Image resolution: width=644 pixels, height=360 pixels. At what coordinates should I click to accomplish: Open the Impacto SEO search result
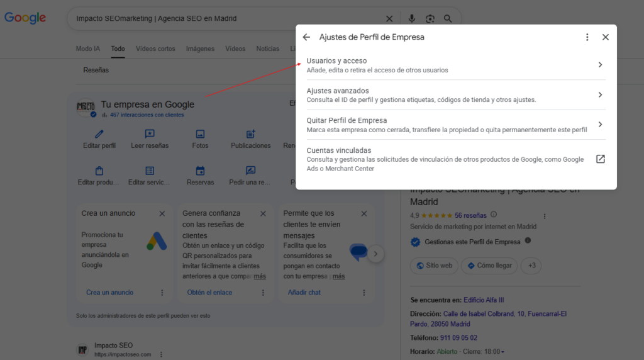(113, 346)
